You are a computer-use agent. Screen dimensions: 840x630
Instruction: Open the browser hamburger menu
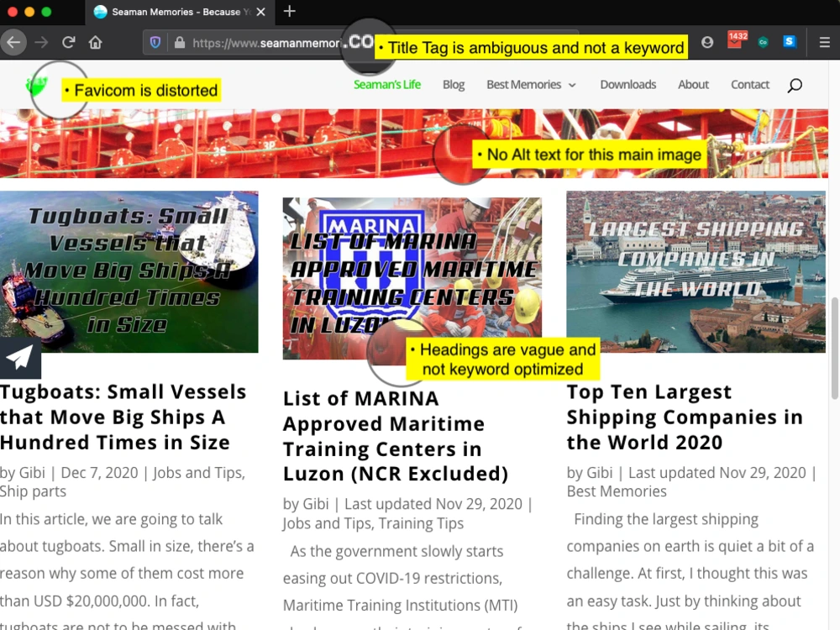click(x=825, y=42)
